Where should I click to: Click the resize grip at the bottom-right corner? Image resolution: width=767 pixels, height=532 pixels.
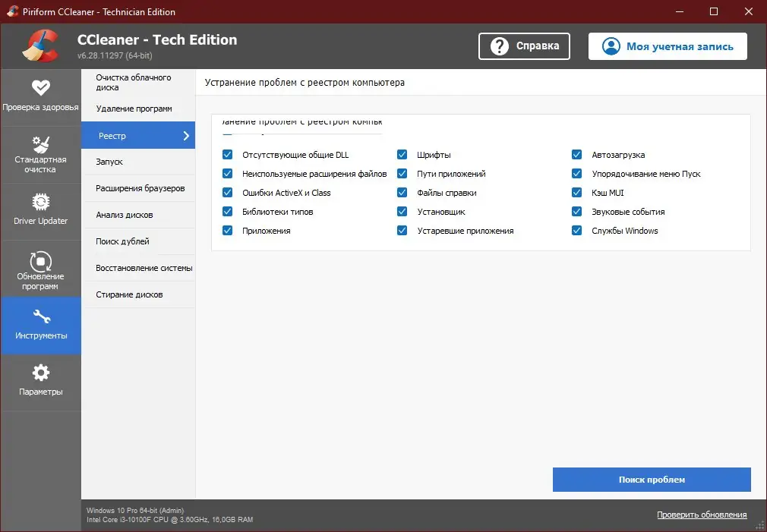coord(761,526)
